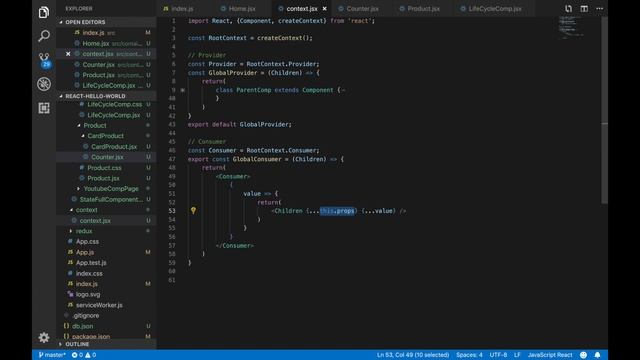640x360 pixels.
Task: Change encoding via UTF-8 indicator
Action: pyautogui.click(x=498, y=355)
